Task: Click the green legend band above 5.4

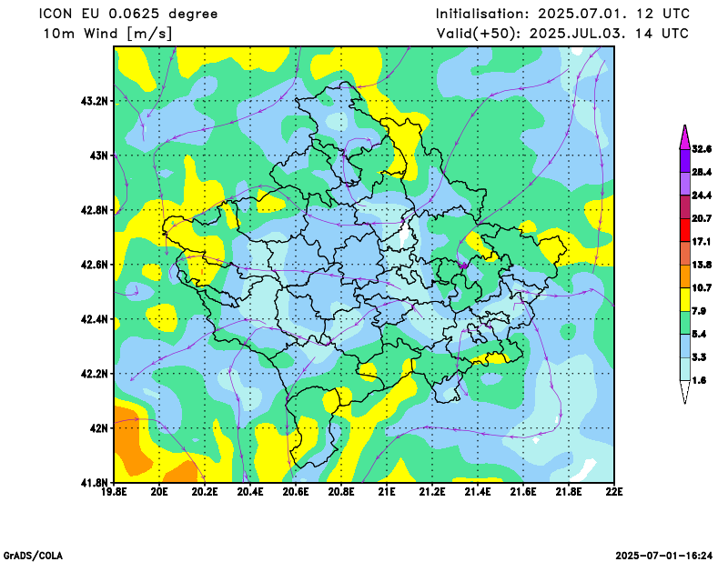Action: (685, 324)
